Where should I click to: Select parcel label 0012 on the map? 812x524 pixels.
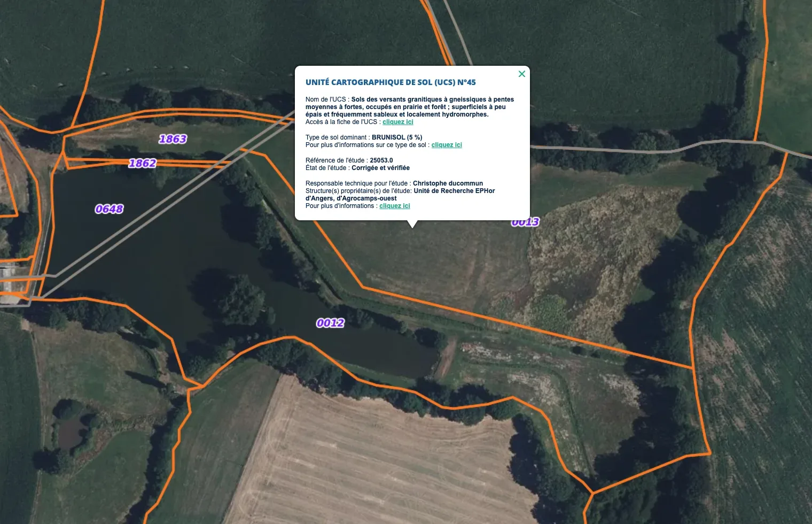(x=330, y=323)
